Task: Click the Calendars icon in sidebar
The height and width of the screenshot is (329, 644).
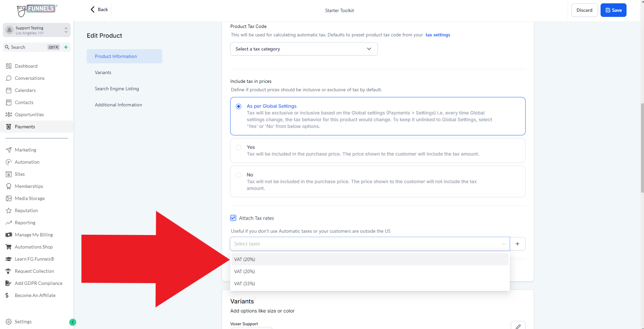Action: click(9, 90)
